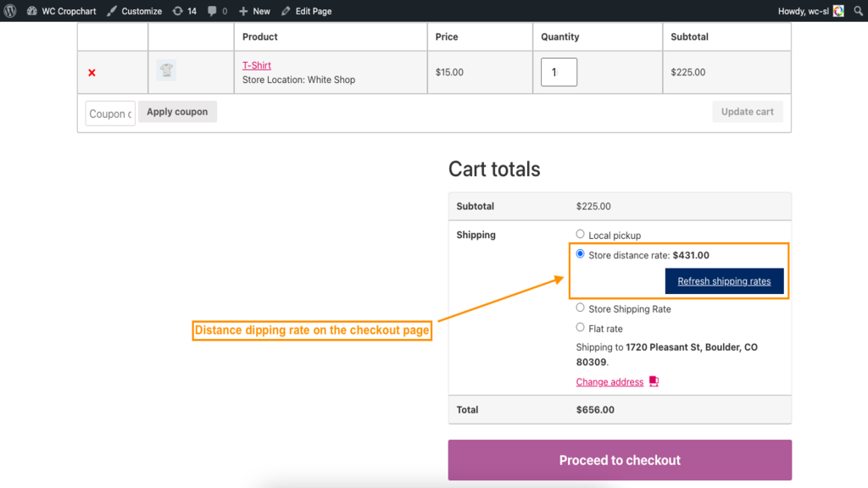The height and width of the screenshot is (488, 868).
Task: Click Proceed to checkout
Action: [x=620, y=460]
